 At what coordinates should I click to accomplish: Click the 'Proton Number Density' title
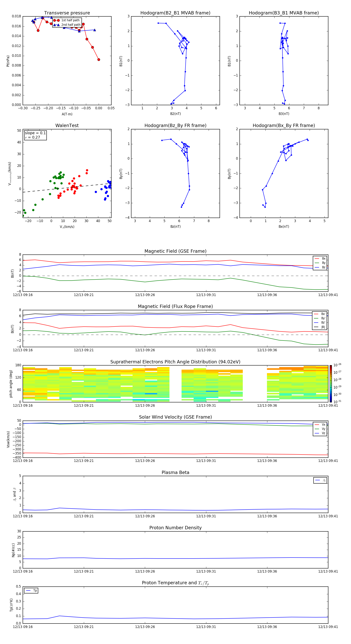tap(175, 528)
